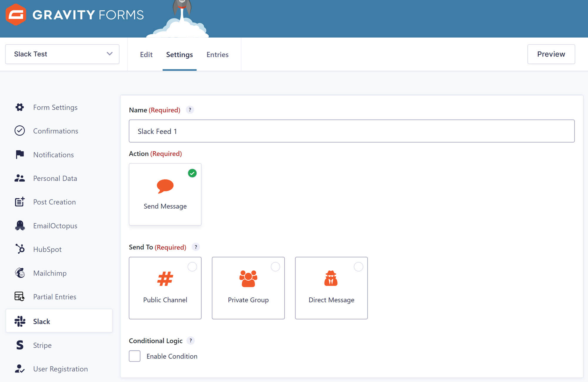Open Post Creation settings link
This screenshot has width=588, height=382.
point(54,202)
